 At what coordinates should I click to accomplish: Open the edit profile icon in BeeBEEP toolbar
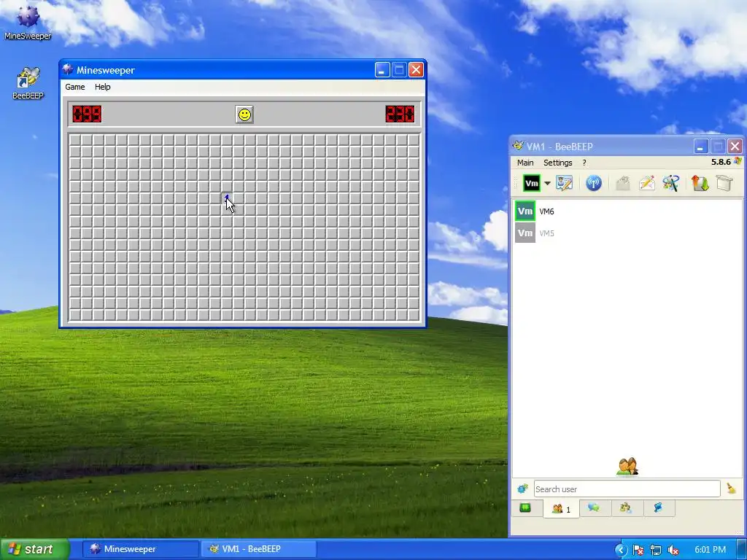(565, 183)
